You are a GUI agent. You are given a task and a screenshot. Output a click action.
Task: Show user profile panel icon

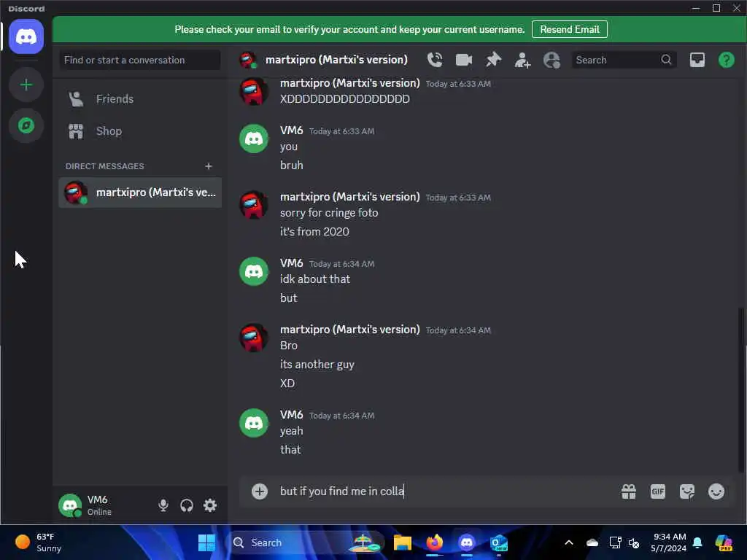pos(551,60)
